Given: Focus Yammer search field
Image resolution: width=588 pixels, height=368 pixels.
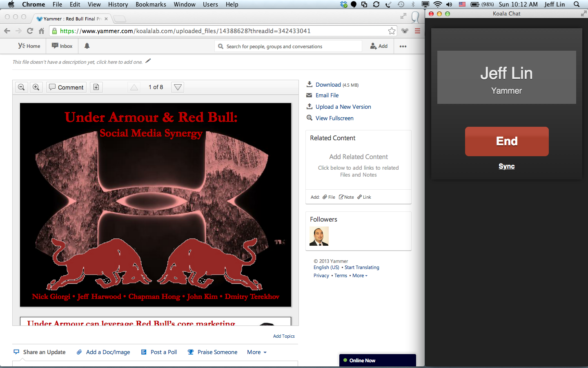Looking at the screenshot, I should (288, 46).
